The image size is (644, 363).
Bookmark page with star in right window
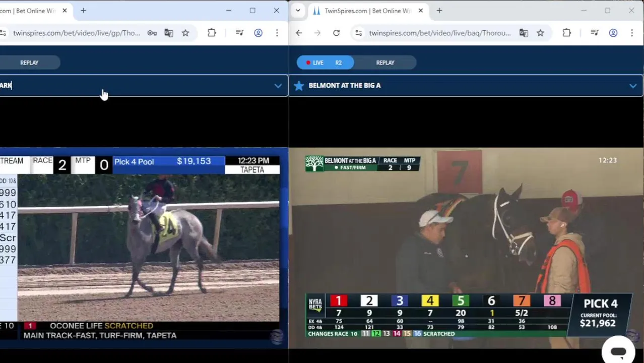(540, 33)
